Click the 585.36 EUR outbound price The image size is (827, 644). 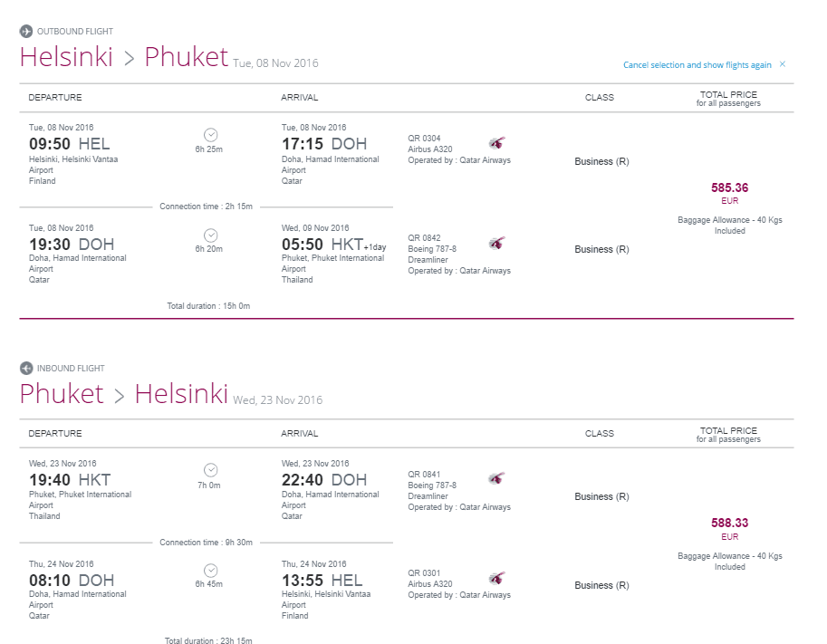(729, 193)
